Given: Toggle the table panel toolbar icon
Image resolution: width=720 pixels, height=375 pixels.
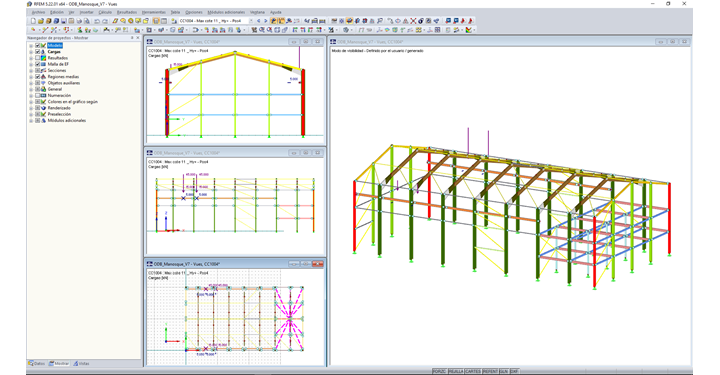Looking at the screenshot, I should coord(164,21).
